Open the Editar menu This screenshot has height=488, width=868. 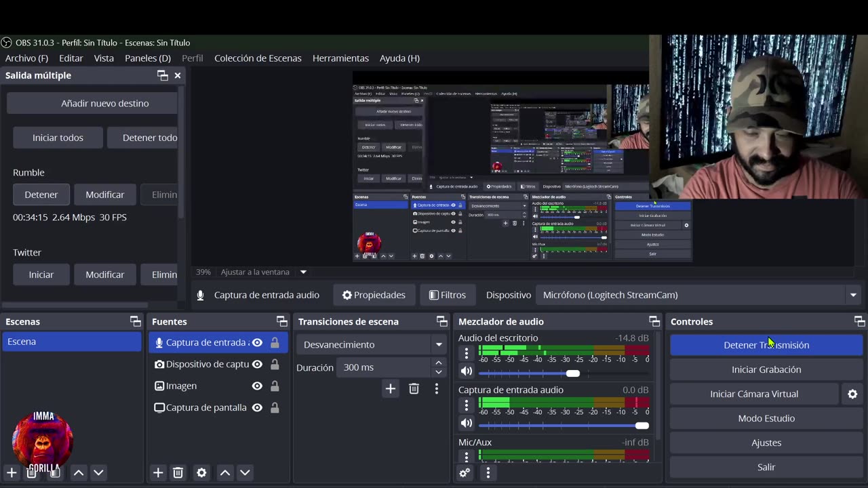71,58
